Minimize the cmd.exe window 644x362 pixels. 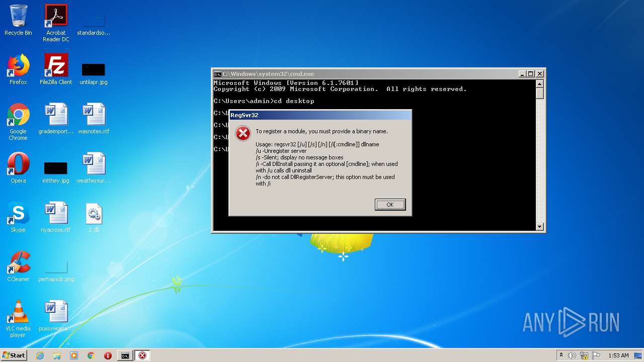(x=522, y=74)
